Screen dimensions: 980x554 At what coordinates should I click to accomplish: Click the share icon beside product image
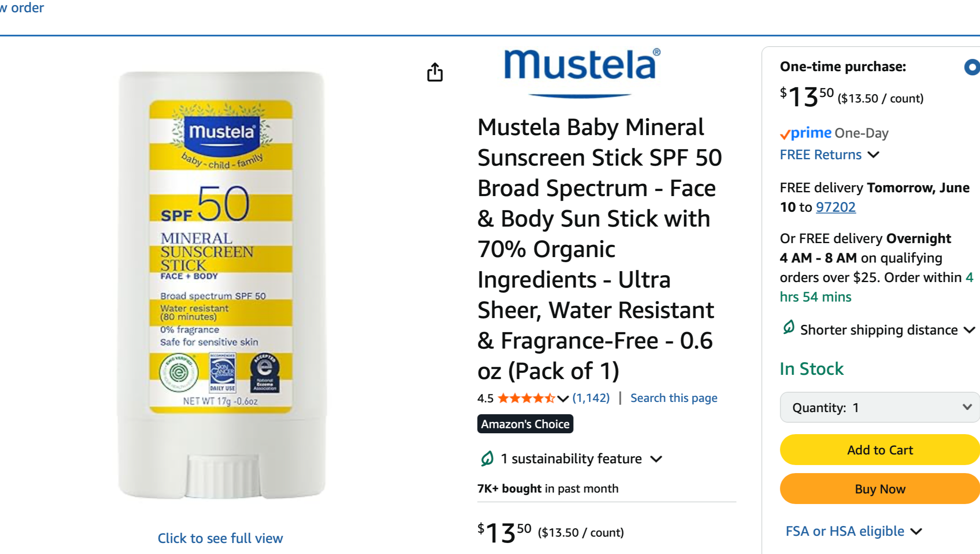click(x=435, y=72)
